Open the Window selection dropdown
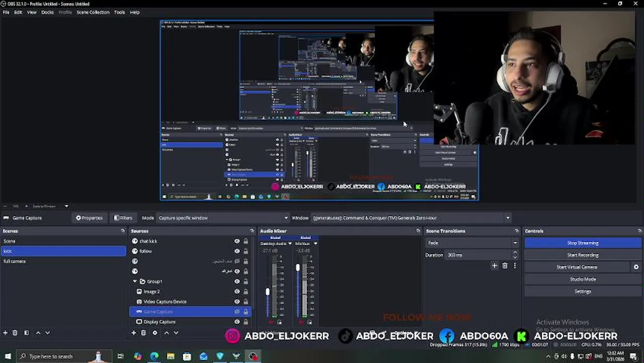 point(411,218)
